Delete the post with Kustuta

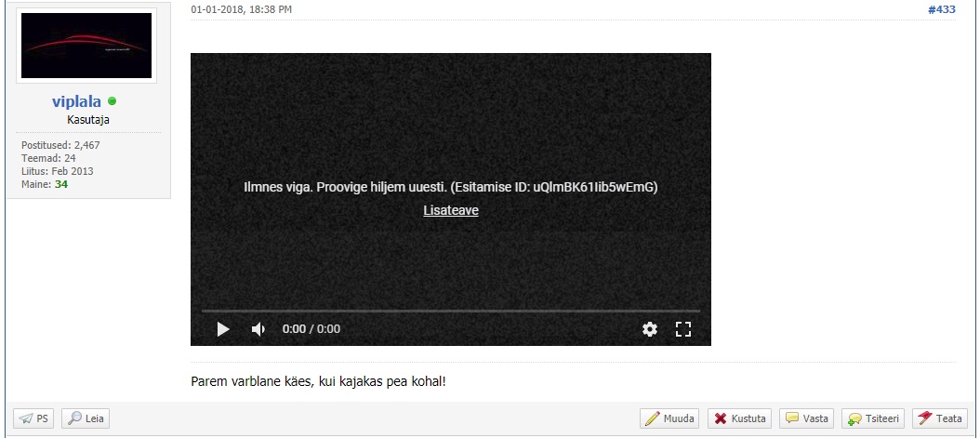739,418
